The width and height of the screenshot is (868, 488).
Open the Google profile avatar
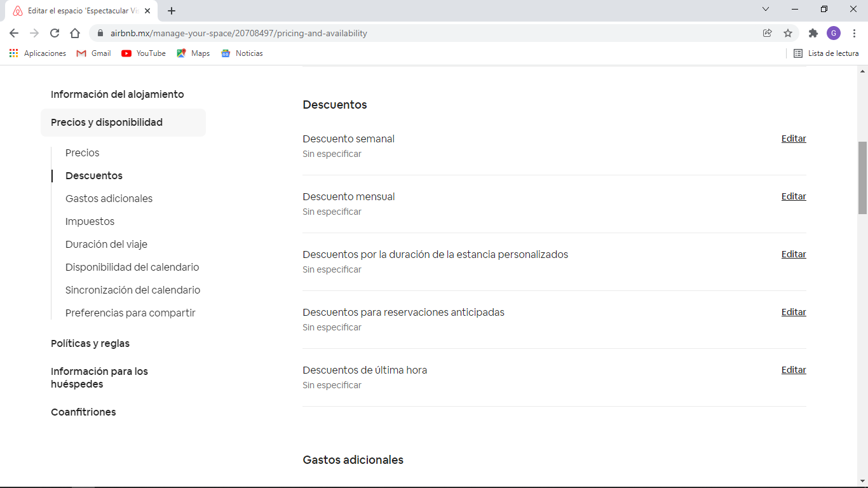click(833, 33)
